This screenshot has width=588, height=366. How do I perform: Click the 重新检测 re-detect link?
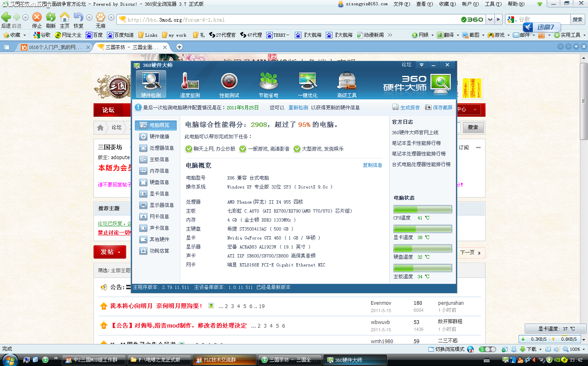[298, 108]
